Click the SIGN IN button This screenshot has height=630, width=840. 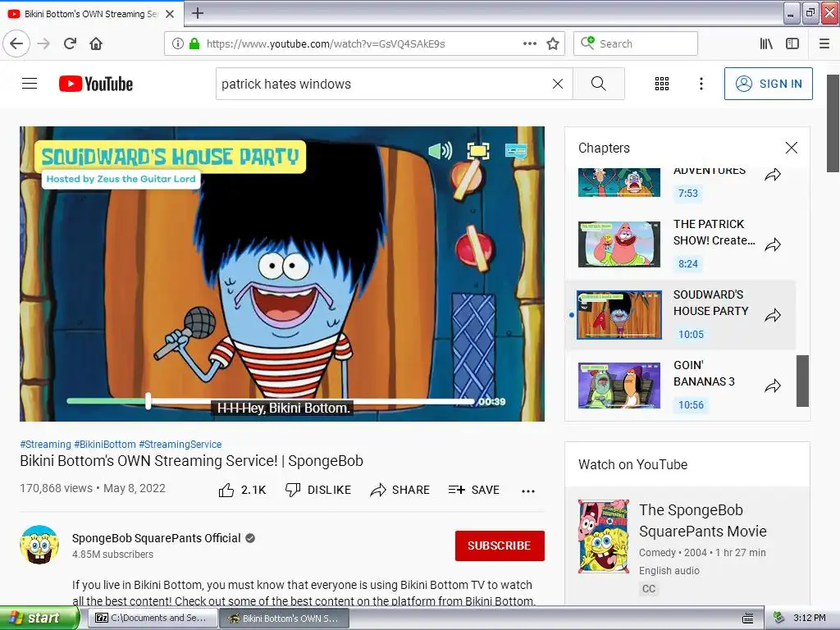(x=768, y=84)
